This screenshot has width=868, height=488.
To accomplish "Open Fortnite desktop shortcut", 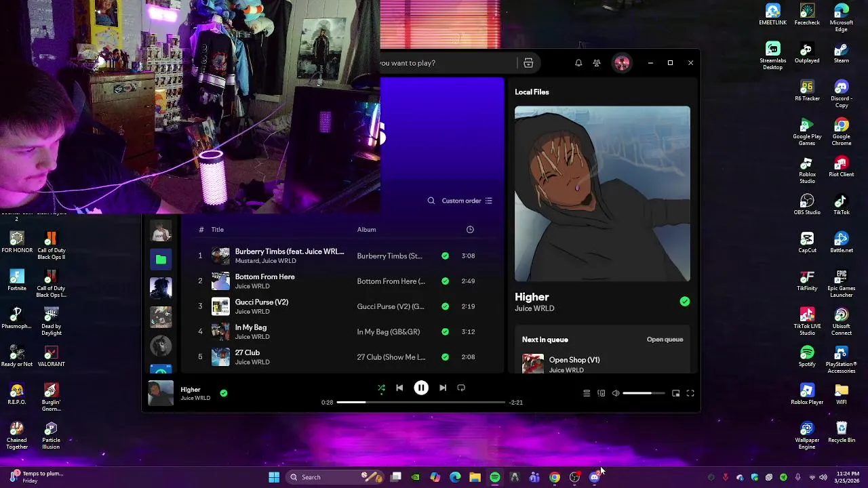I will [17, 281].
